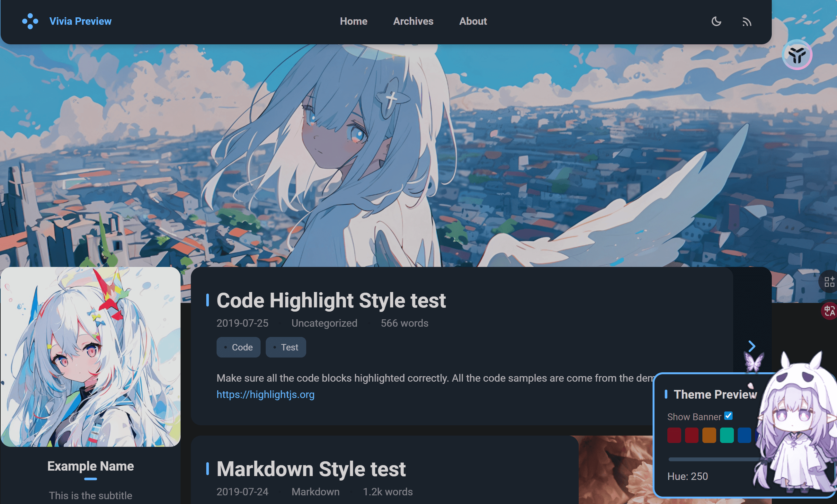The width and height of the screenshot is (837, 504).
Task: Toggle Show Banner in Theme Preview
Action: point(728,416)
